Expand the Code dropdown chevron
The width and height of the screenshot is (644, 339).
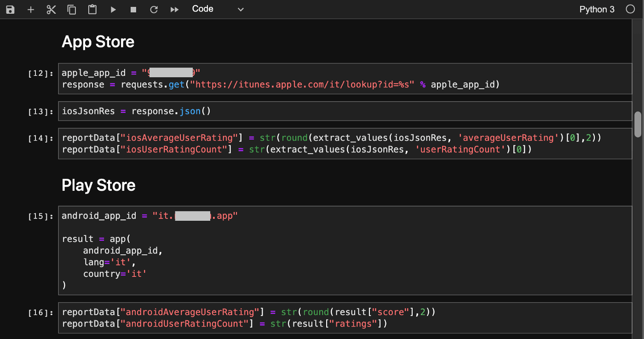point(240,9)
